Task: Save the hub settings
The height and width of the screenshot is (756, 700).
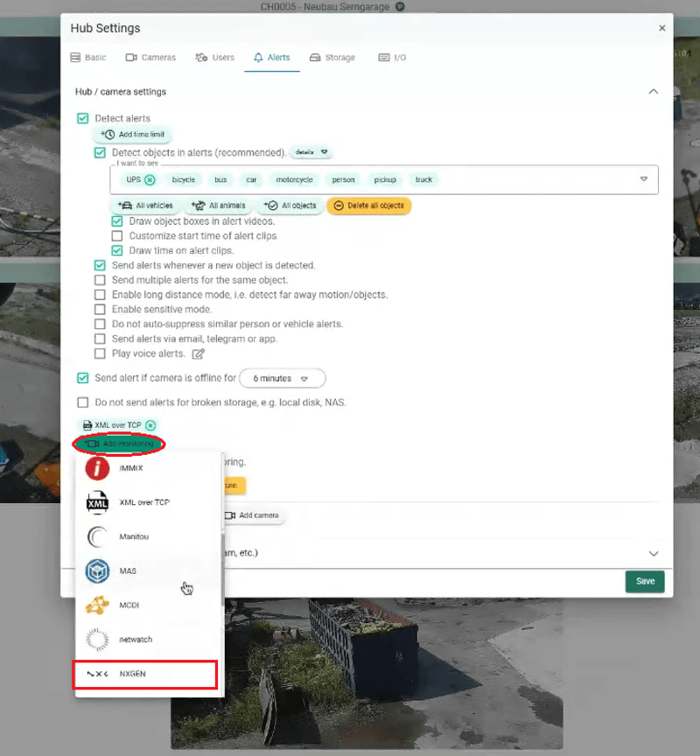Action: pyautogui.click(x=645, y=582)
